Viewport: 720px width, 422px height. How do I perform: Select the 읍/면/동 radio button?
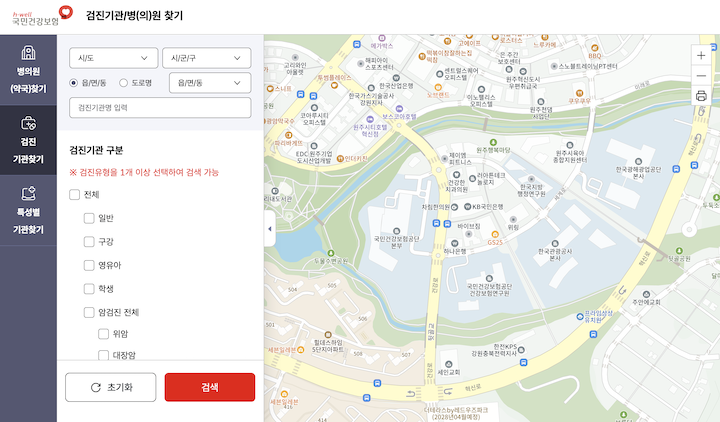tap(74, 83)
